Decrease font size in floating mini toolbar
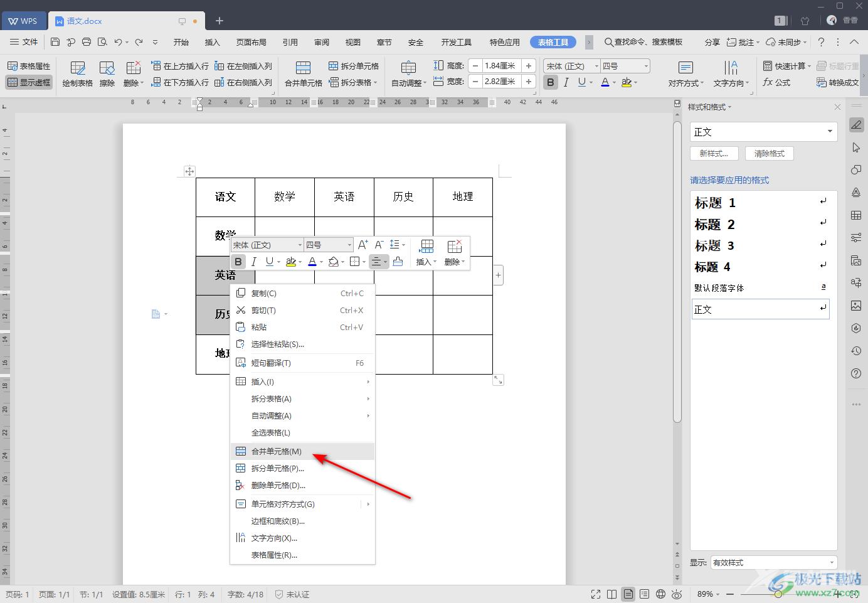Screen dimensions: 868x603 click(x=379, y=245)
